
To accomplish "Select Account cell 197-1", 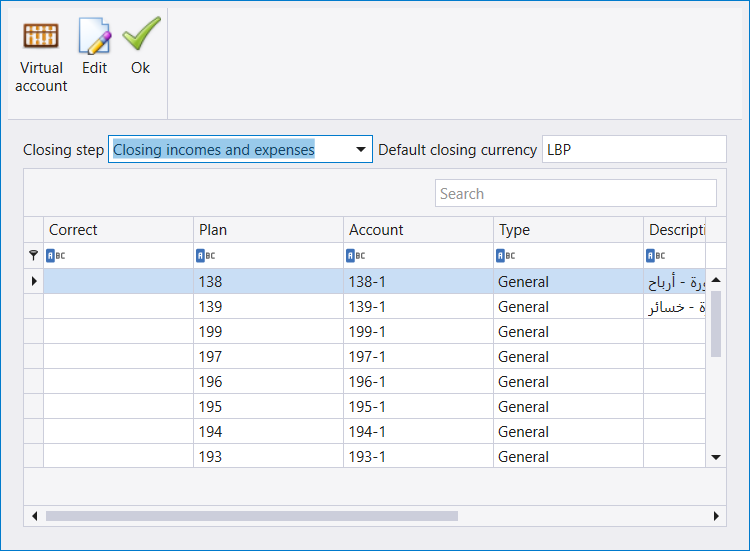I will (x=419, y=356).
